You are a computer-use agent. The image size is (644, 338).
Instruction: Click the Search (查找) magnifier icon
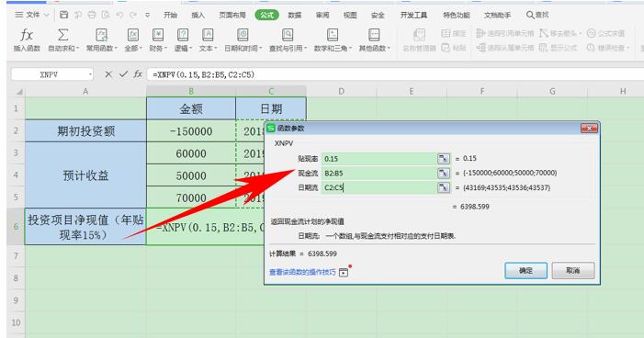[530, 15]
